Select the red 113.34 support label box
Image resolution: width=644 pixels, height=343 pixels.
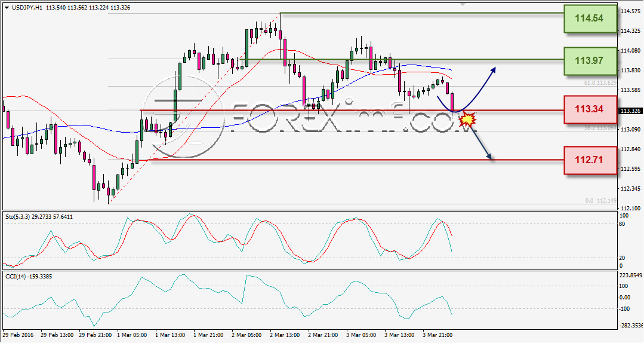(x=590, y=109)
